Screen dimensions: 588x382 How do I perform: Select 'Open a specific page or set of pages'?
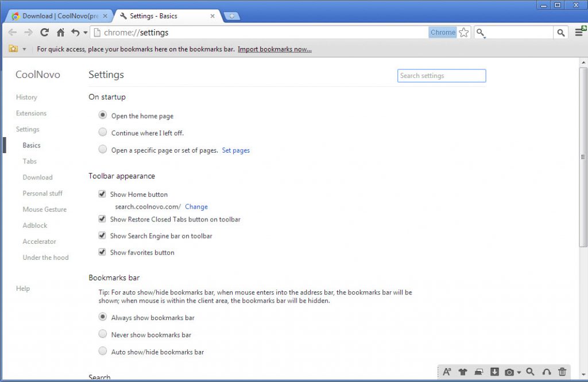[102, 149]
